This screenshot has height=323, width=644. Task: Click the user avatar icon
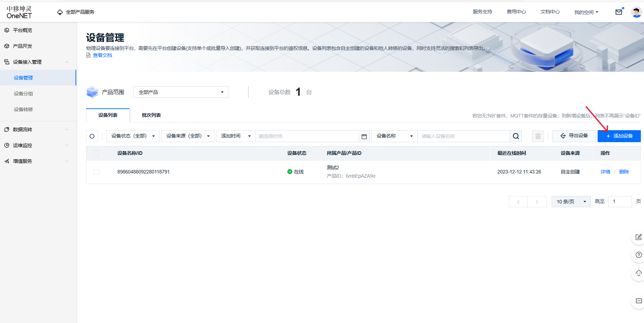636,12
